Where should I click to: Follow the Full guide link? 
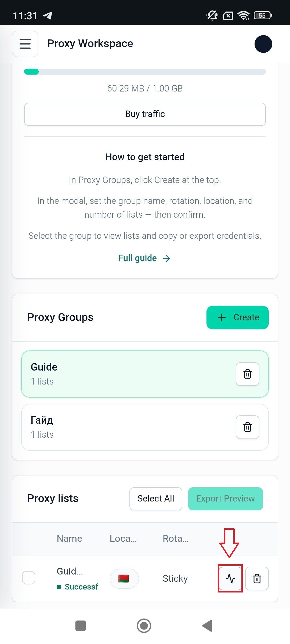[x=144, y=258]
